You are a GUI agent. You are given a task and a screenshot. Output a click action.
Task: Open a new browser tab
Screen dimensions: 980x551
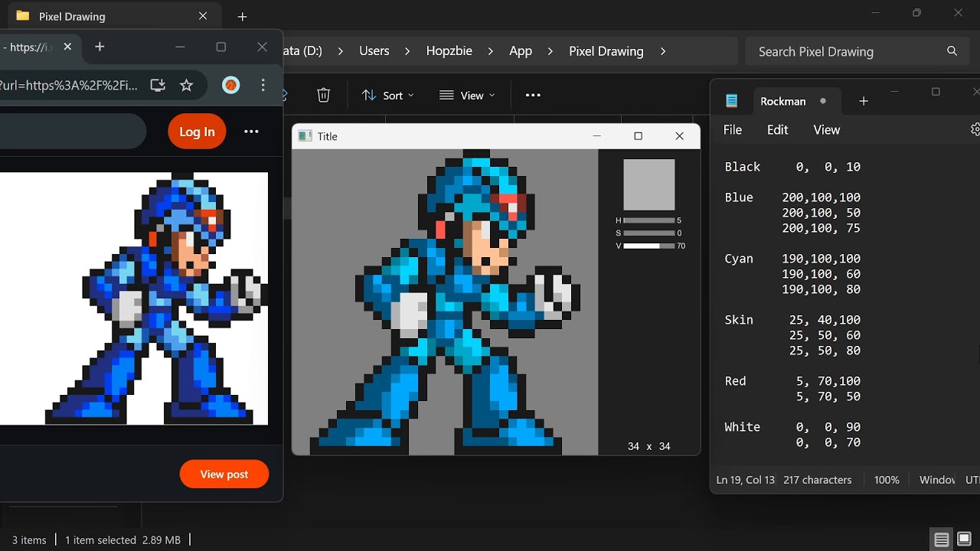pos(100,47)
